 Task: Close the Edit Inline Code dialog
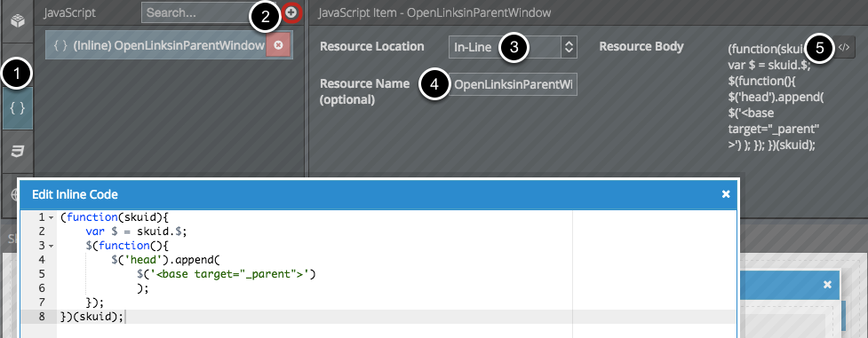[726, 193]
